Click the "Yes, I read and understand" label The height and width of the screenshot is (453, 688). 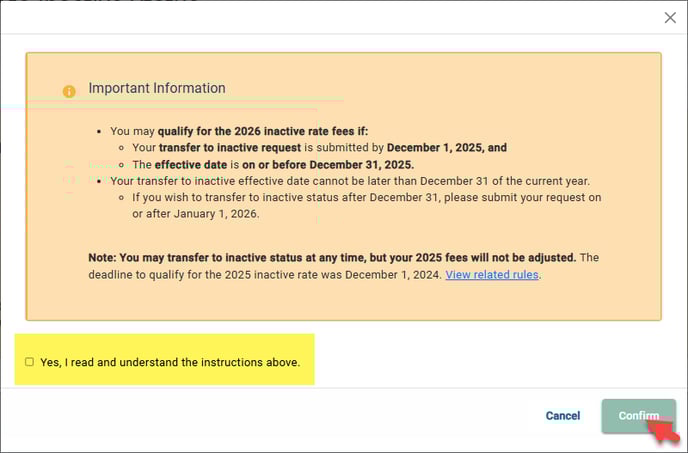(x=170, y=362)
